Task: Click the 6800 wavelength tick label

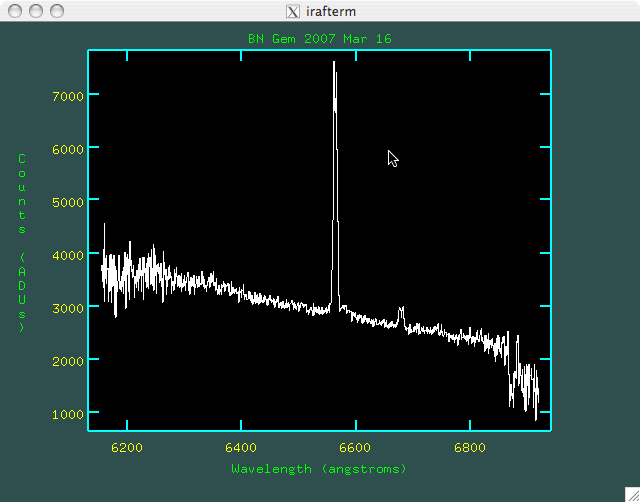Action: [x=470, y=448]
